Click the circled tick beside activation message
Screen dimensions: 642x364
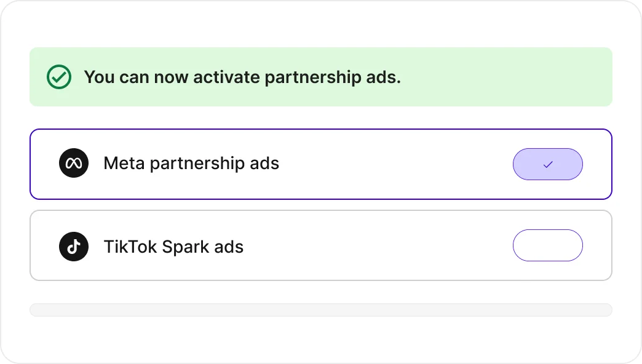(x=59, y=77)
